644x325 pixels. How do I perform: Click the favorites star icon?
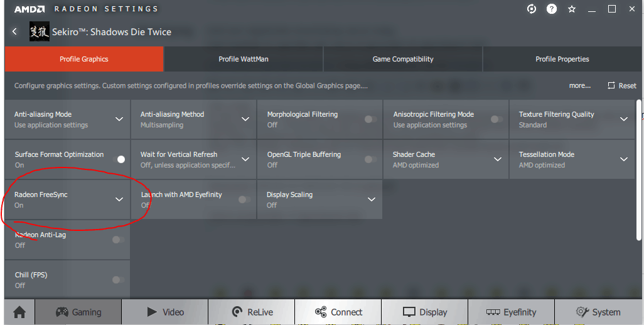[x=571, y=9]
